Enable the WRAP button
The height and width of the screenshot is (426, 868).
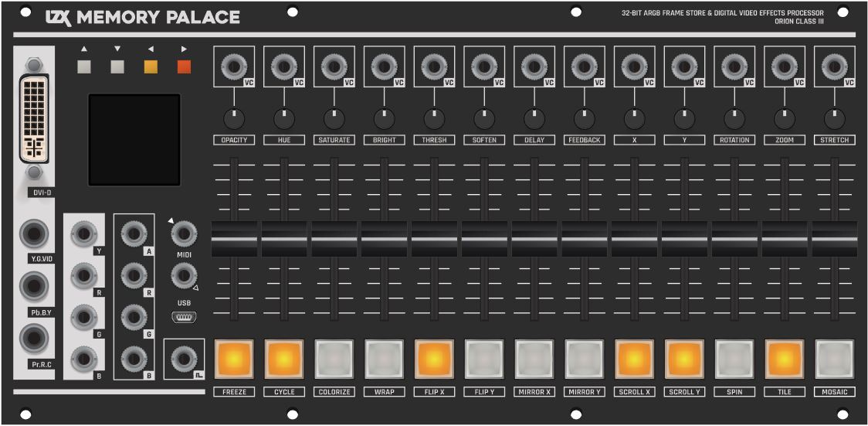(384, 359)
